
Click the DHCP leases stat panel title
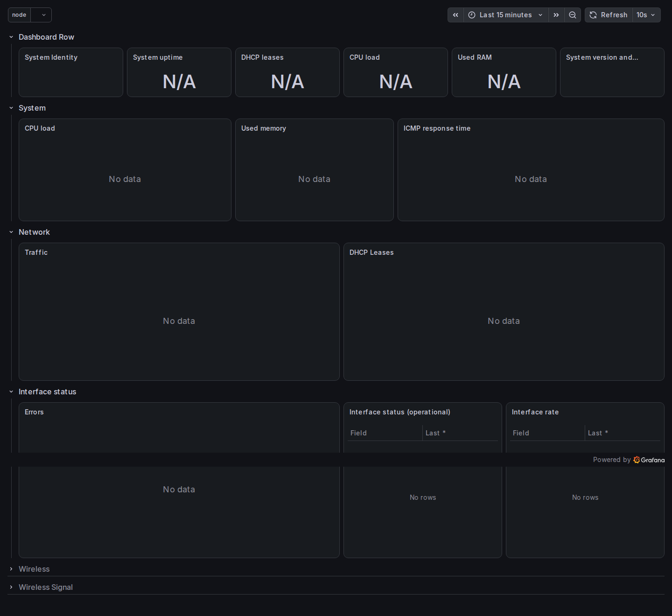pyautogui.click(x=262, y=57)
